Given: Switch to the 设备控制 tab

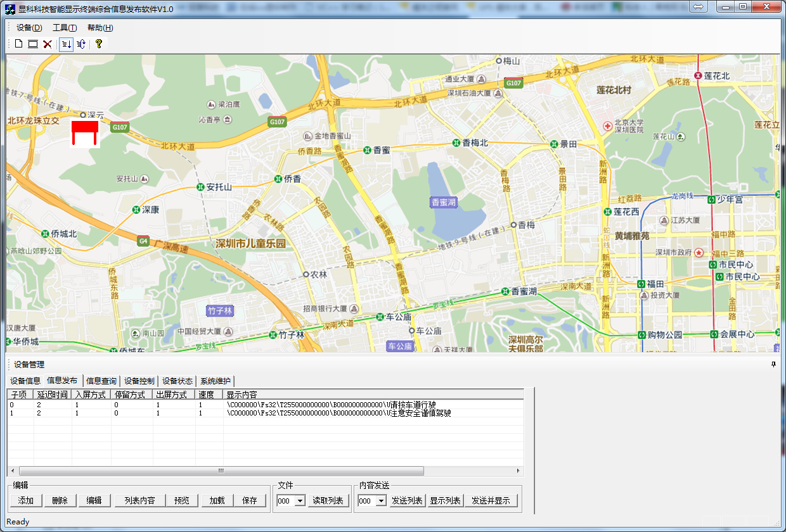Looking at the screenshot, I should click(139, 381).
